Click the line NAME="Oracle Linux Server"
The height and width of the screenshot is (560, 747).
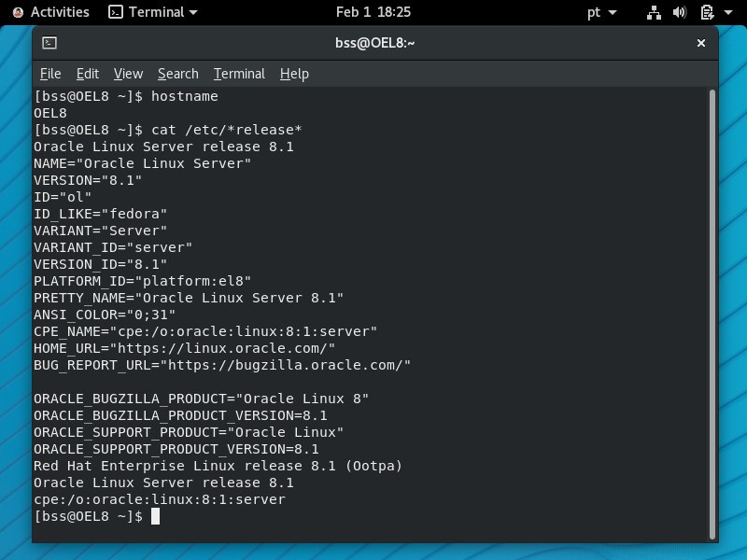click(143, 163)
